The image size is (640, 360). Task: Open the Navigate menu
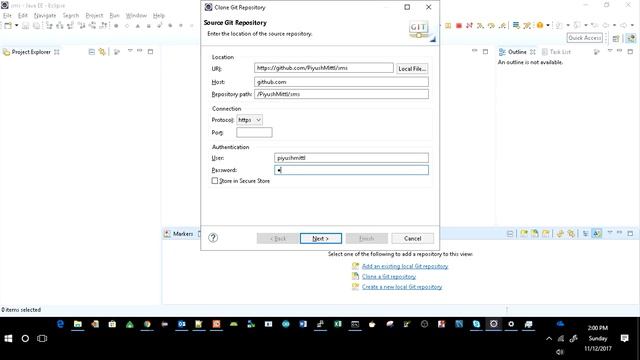[45, 16]
